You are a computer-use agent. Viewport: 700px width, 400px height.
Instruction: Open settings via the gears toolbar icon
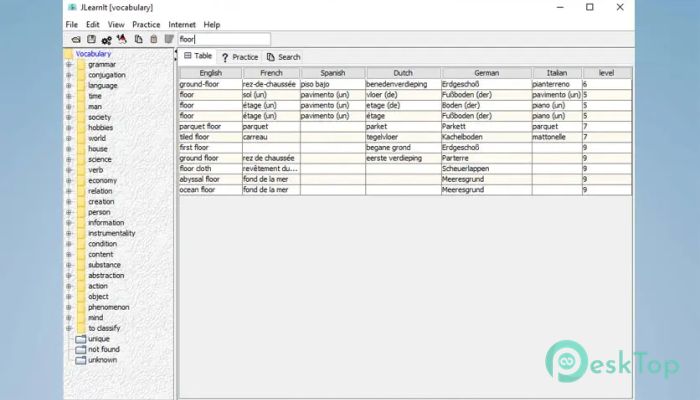[106, 40]
